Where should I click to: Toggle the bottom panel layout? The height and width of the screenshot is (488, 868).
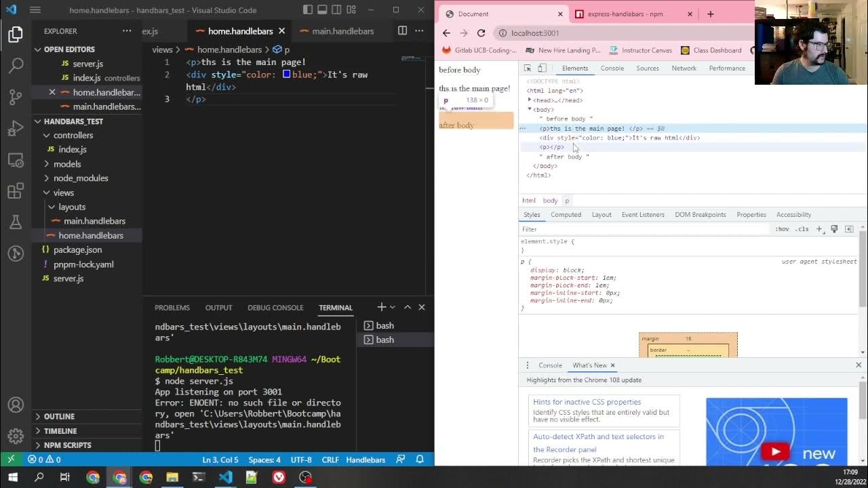(323, 10)
